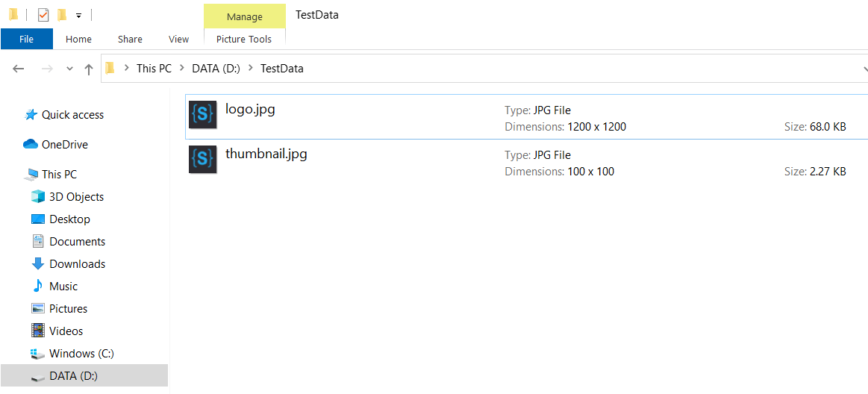Click TestData in address breadcrumb

tap(282, 69)
